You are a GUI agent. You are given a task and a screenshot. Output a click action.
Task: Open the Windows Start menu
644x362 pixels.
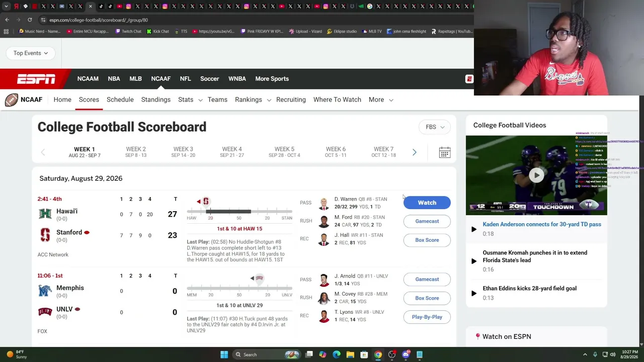point(224,354)
